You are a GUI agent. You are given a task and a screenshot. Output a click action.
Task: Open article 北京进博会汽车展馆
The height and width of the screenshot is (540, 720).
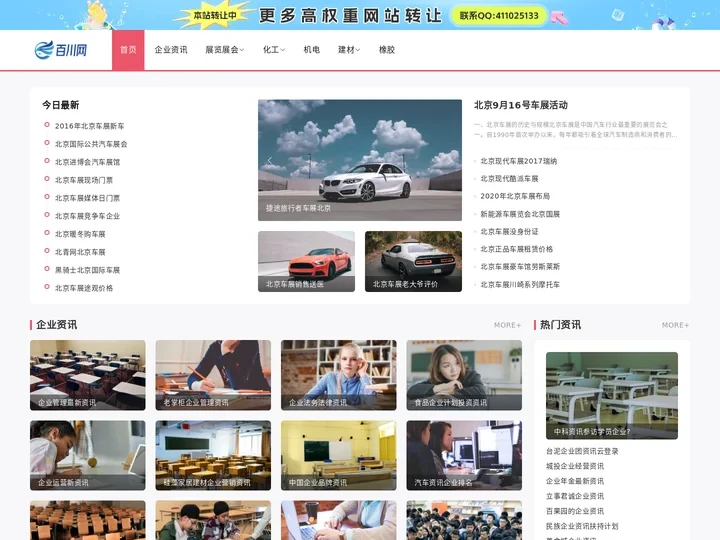[87, 162]
